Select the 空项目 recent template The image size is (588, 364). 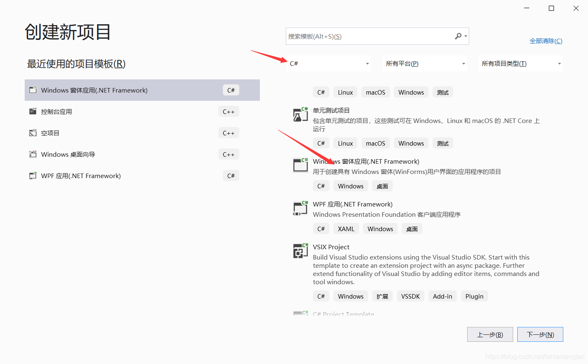coord(142,133)
